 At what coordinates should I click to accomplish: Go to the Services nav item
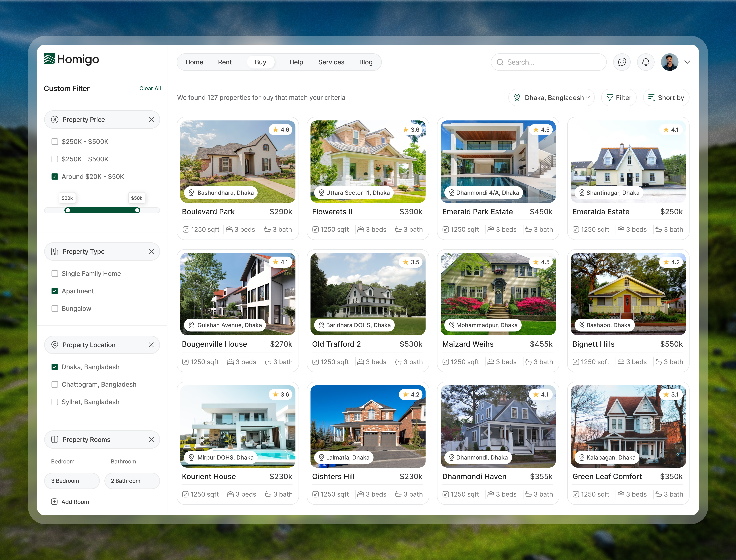pyautogui.click(x=331, y=62)
